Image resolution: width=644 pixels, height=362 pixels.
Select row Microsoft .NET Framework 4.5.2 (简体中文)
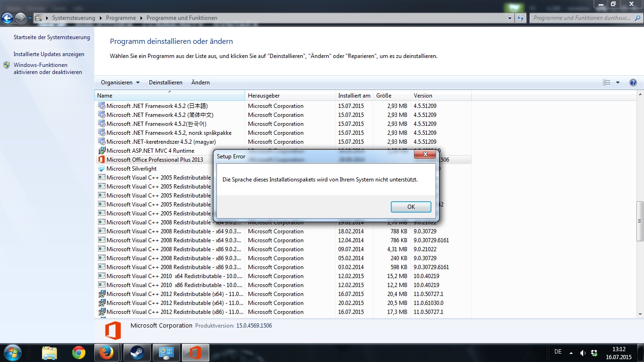click(x=283, y=115)
